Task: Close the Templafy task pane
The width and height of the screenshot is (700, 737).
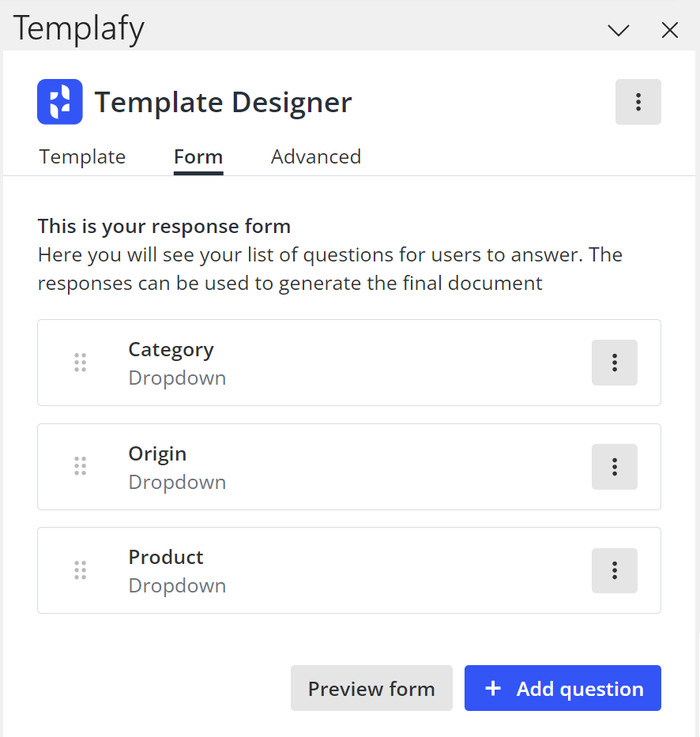Action: (x=669, y=30)
